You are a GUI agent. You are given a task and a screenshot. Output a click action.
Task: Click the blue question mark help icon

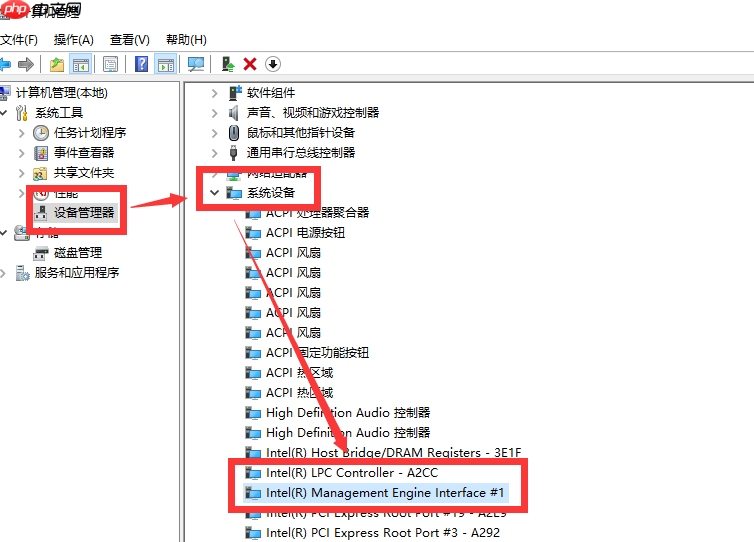(141, 64)
